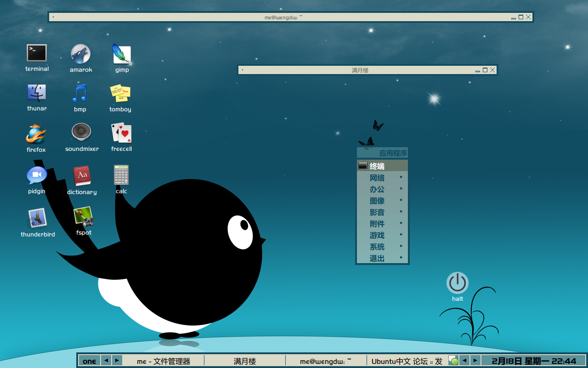
Task: Go to next workspace arrow beside 'one'
Action: click(x=117, y=361)
